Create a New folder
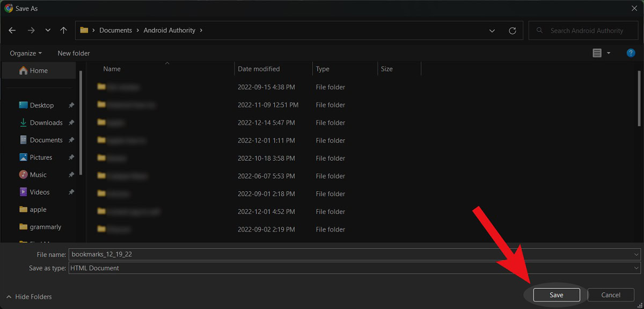This screenshot has height=309, width=644. pyautogui.click(x=74, y=53)
